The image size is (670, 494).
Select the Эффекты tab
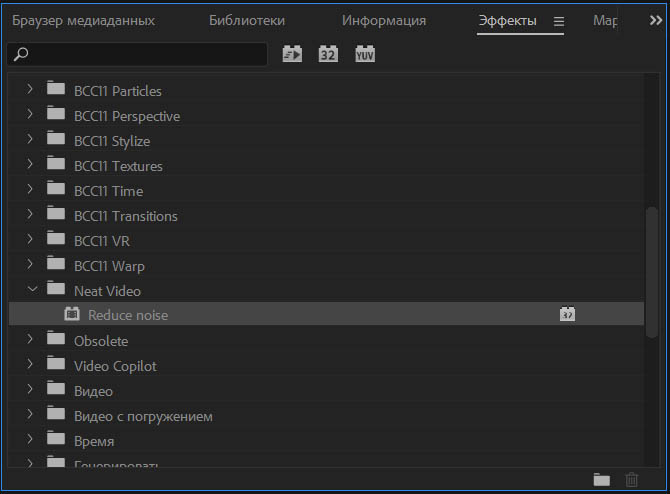[x=507, y=21]
